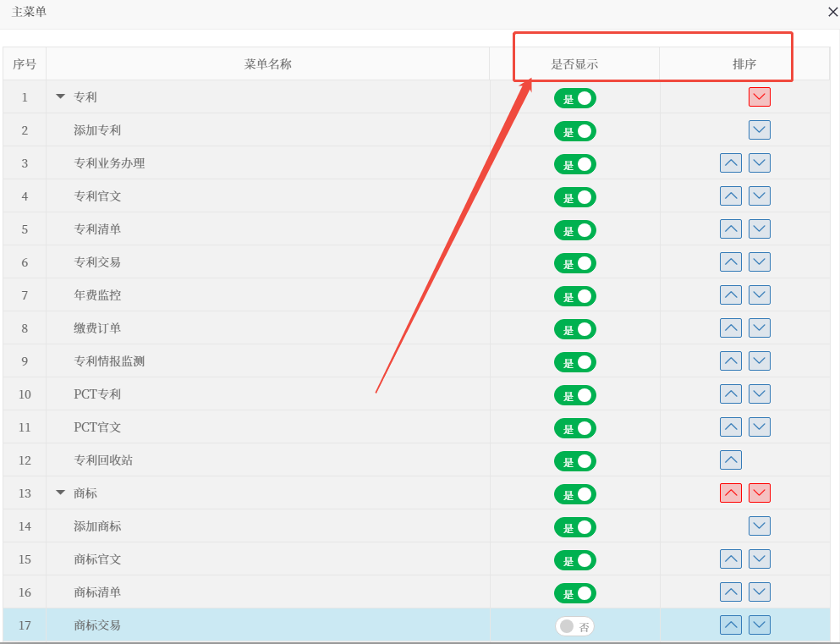Turn off display toggle for 专利清单
Screen dimensions: 840x644
point(575,230)
